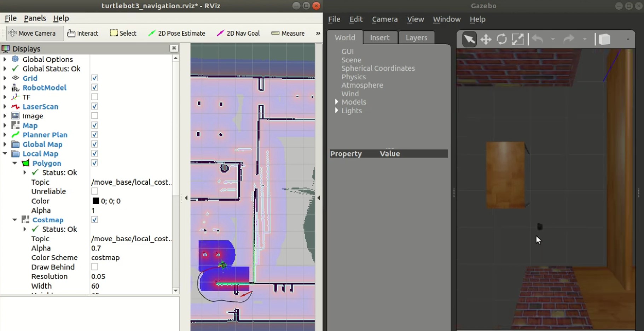
Task: Open the RViz Panels menu
Action: pos(35,18)
